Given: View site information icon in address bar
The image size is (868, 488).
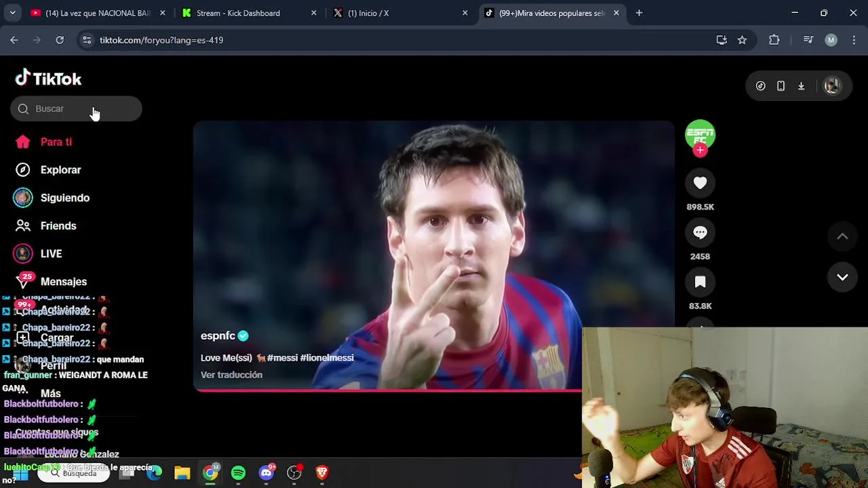Looking at the screenshot, I should pyautogui.click(x=86, y=40).
